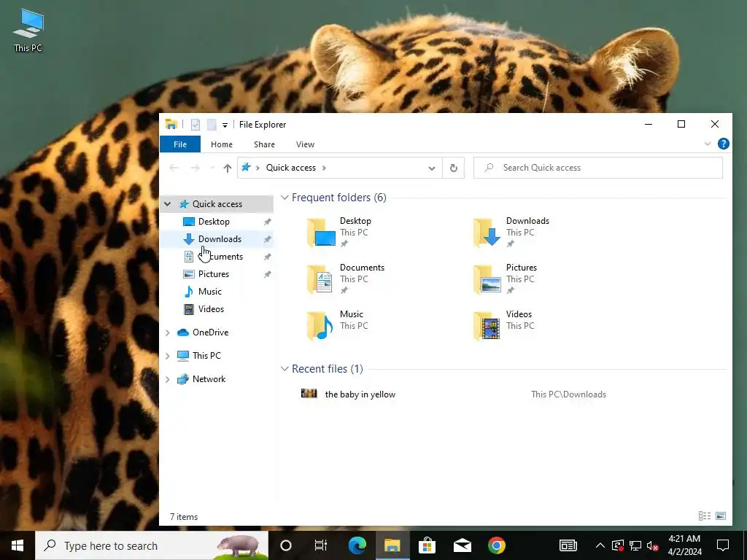Select the file "the baby in yellow"

tap(360, 394)
